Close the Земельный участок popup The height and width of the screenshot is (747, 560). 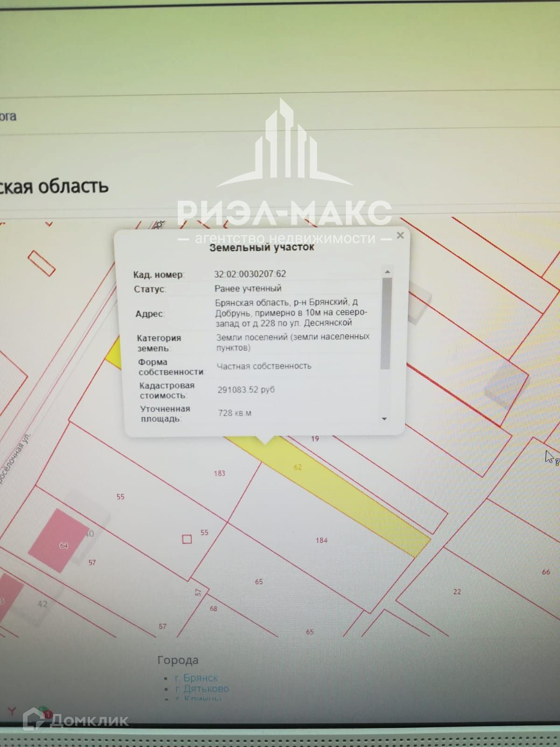400,235
